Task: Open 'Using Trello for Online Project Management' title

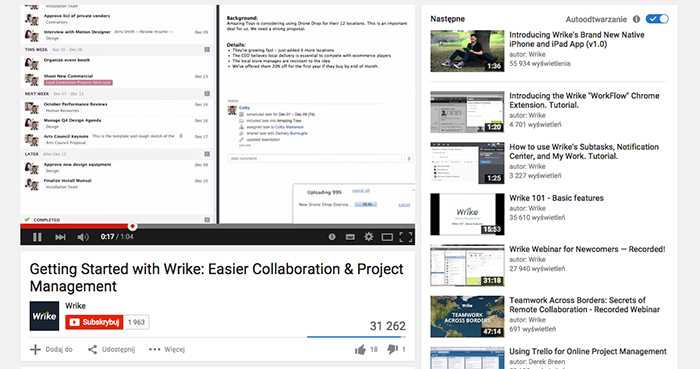Action: pos(588,352)
